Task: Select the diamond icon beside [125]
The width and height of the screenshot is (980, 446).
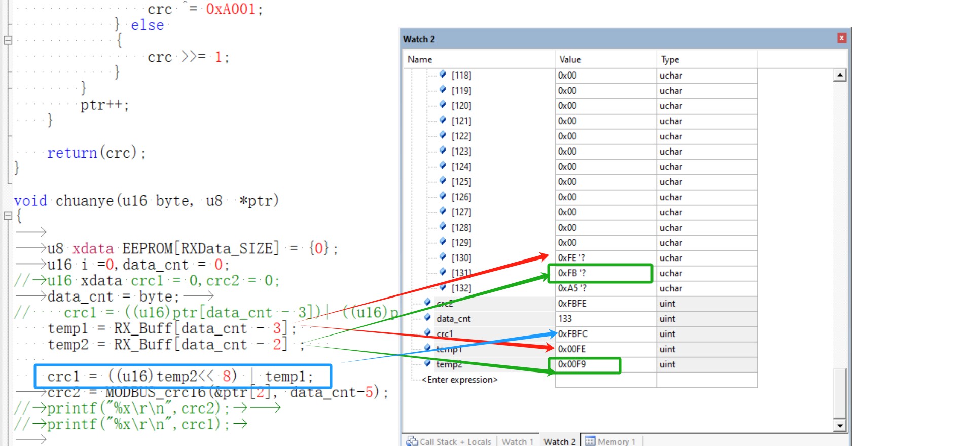Action: click(443, 181)
